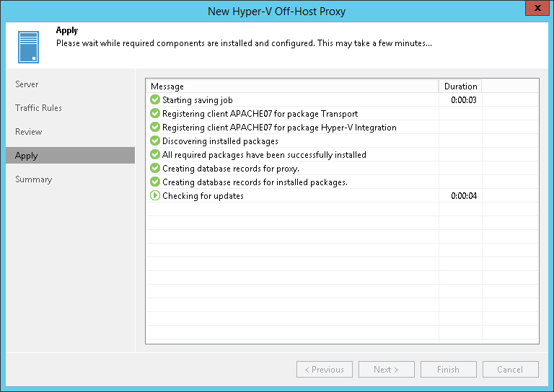Viewport: 554px width, 392px height.
Task: Click in-progress icon for Checking for updates
Action: [x=154, y=196]
